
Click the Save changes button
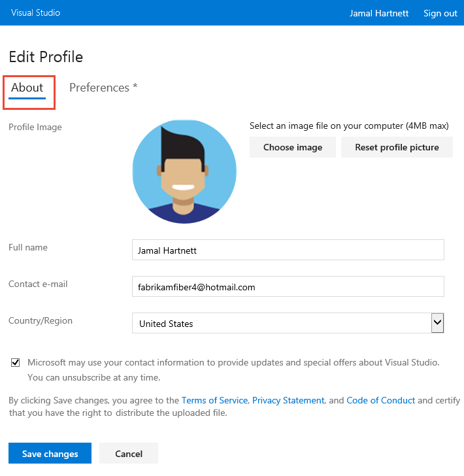coord(50,453)
